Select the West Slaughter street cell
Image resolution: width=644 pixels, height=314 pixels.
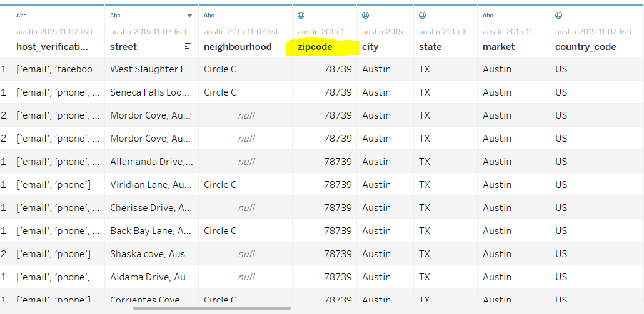click(x=151, y=69)
